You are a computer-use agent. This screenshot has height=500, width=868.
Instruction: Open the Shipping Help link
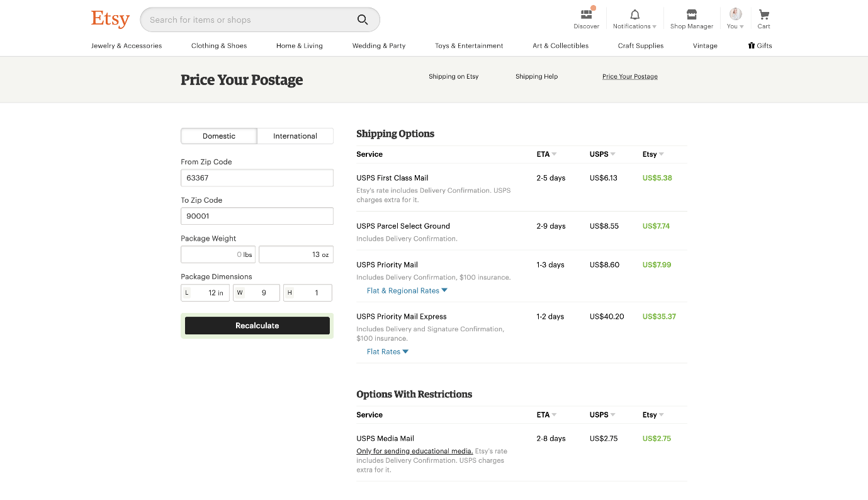click(x=536, y=76)
